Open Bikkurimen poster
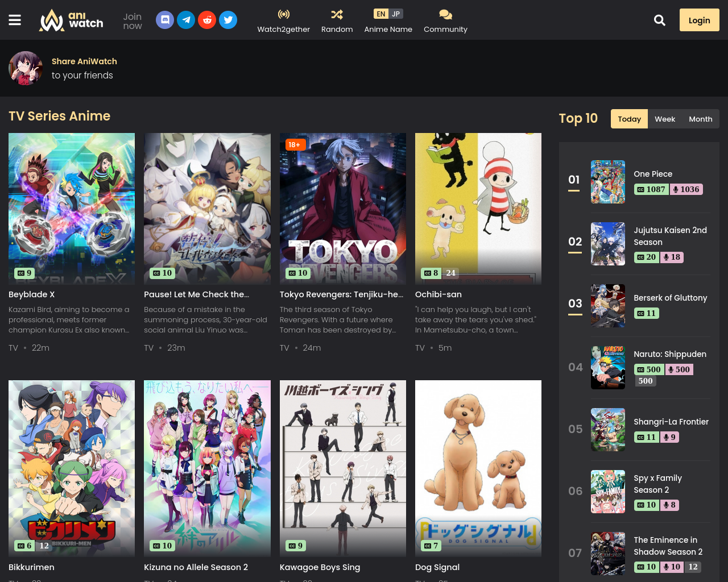This screenshot has height=582, width=728. (72, 468)
